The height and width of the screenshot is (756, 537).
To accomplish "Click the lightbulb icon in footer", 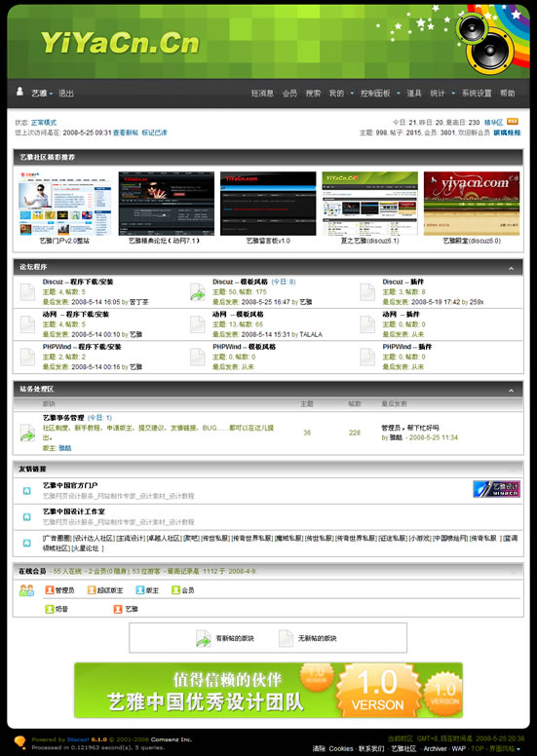I will pyautogui.click(x=19, y=742).
